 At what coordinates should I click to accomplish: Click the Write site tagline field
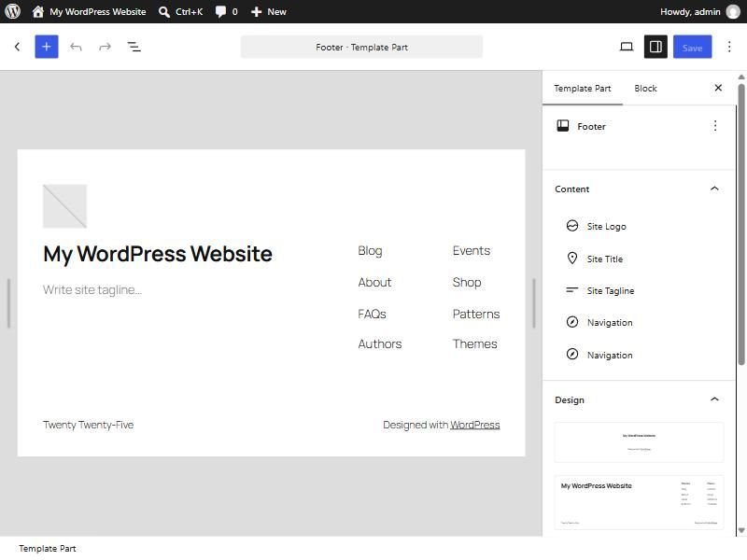[92, 289]
